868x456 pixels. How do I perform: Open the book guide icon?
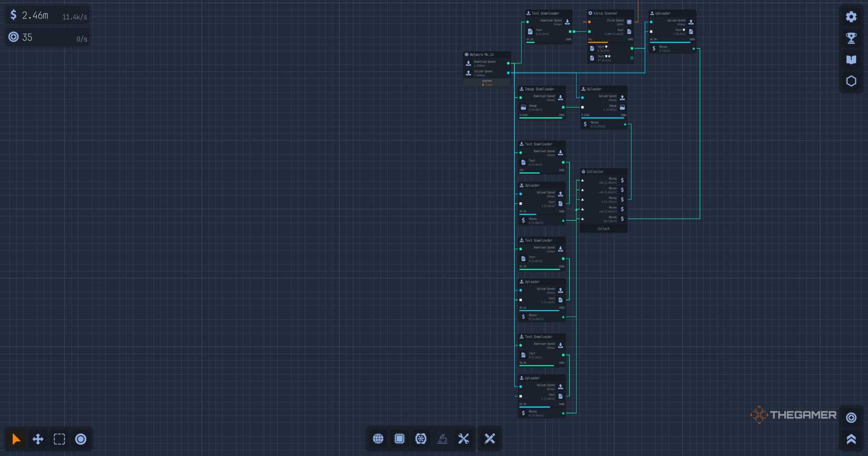(851, 60)
